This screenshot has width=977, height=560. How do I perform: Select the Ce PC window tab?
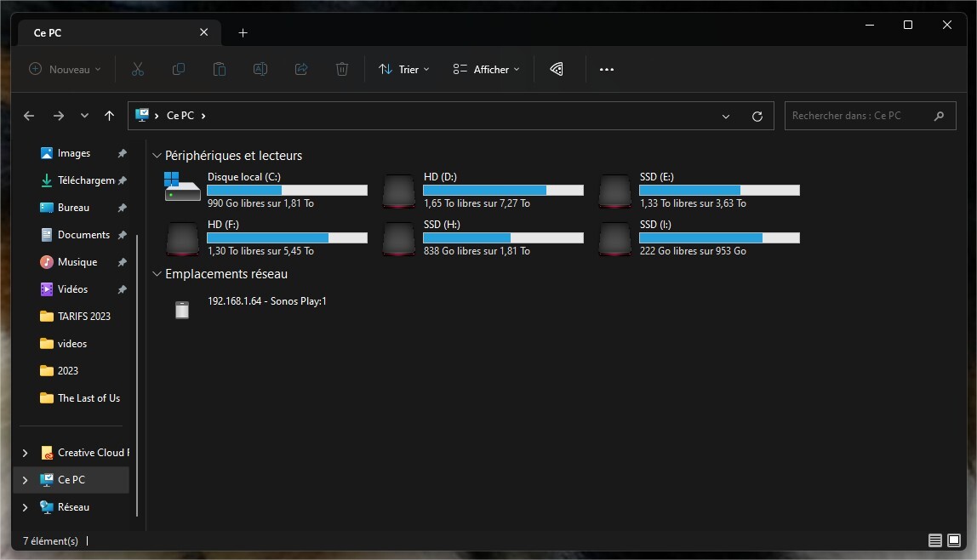pyautogui.click(x=120, y=32)
